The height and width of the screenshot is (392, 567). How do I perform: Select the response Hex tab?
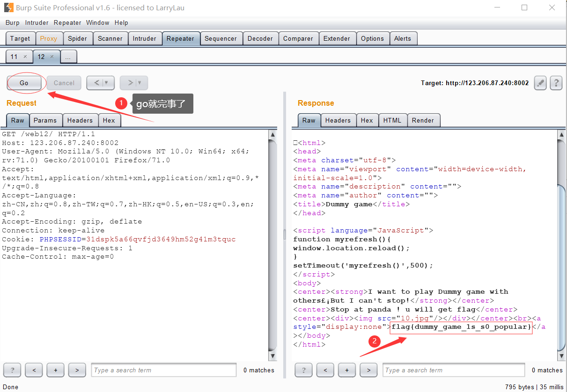(x=367, y=120)
